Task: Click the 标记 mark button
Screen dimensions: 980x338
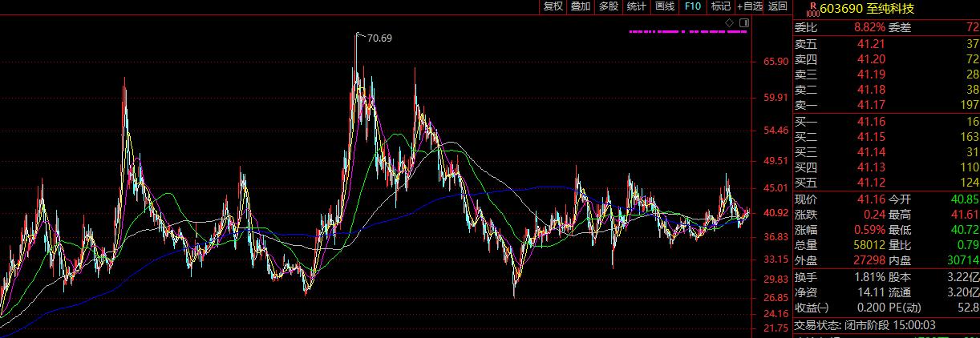Action: click(x=720, y=6)
